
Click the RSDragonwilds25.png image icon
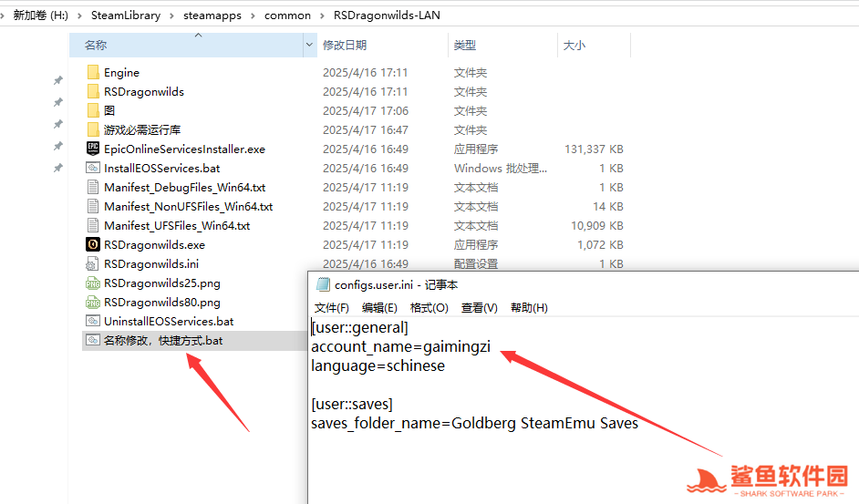point(93,283)
